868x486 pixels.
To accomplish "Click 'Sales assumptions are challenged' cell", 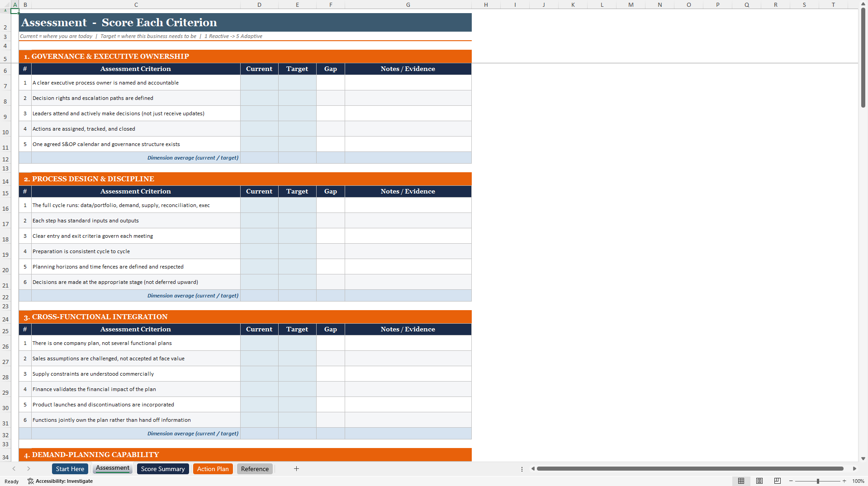I will pyautogui.click(x=136, y=359).
